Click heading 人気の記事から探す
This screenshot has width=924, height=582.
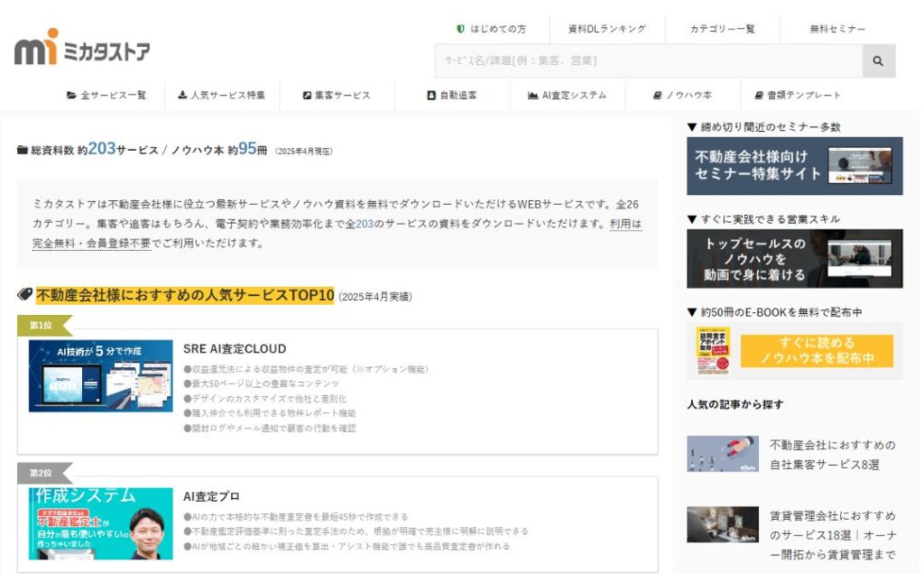pos(735,404)
